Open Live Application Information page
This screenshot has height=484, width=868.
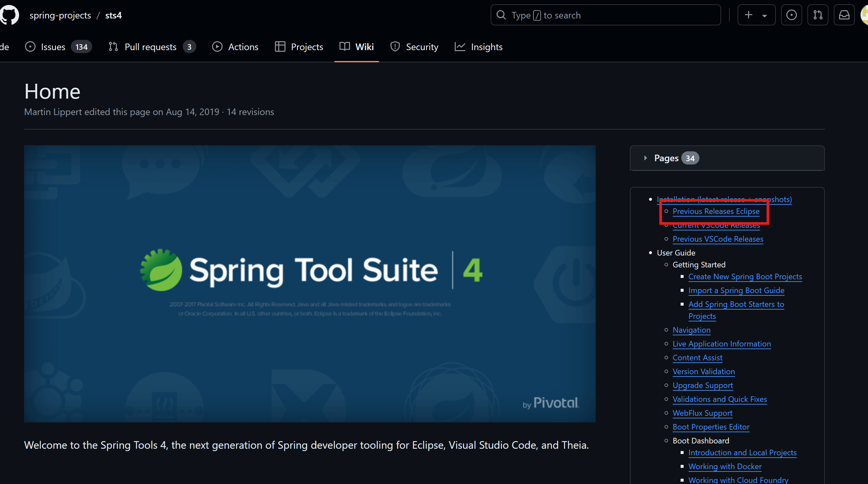tap(721, 344)
